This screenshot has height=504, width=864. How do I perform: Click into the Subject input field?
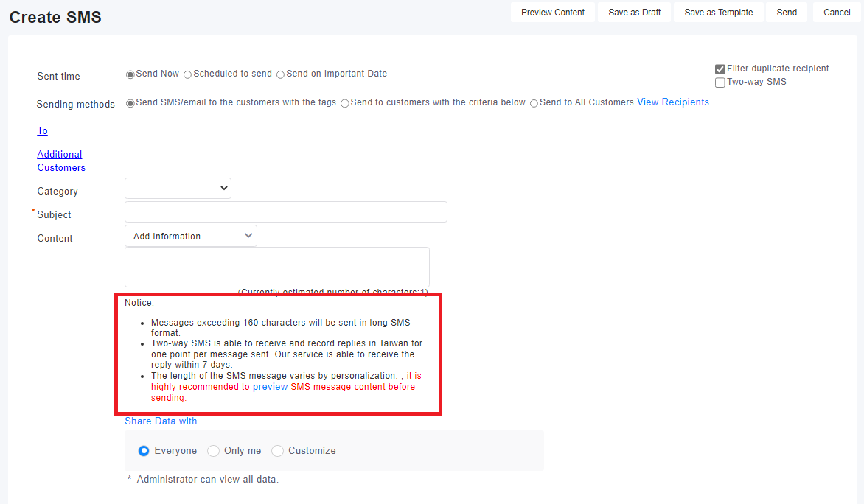pos(285,212)
